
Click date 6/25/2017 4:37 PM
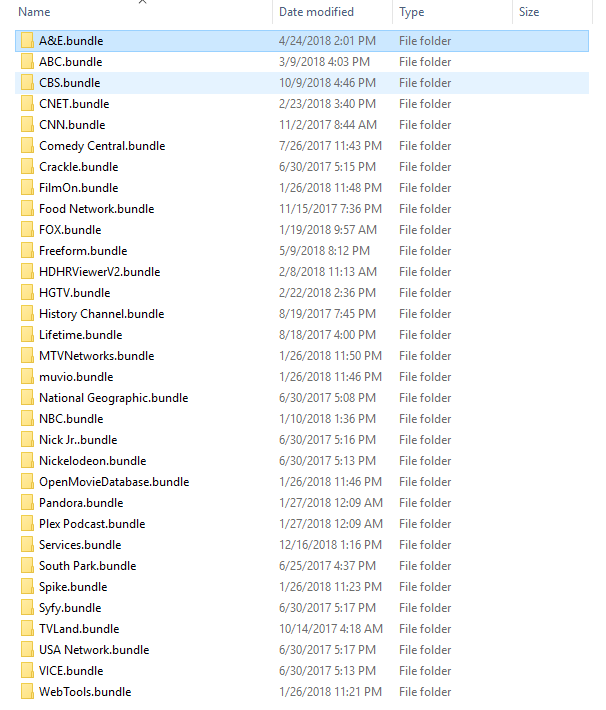click(x=327, y=566)
